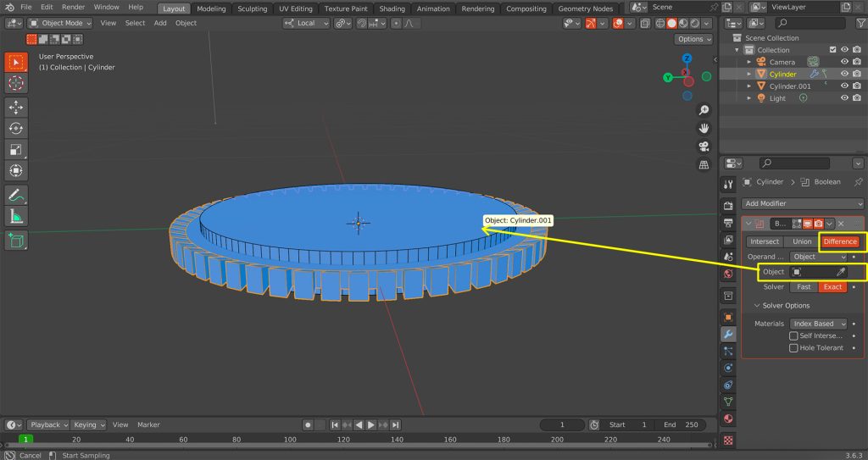This screenshot has width=868, height=460.
Task: Hide the Light with its eye icon
Action: (845, 98)
